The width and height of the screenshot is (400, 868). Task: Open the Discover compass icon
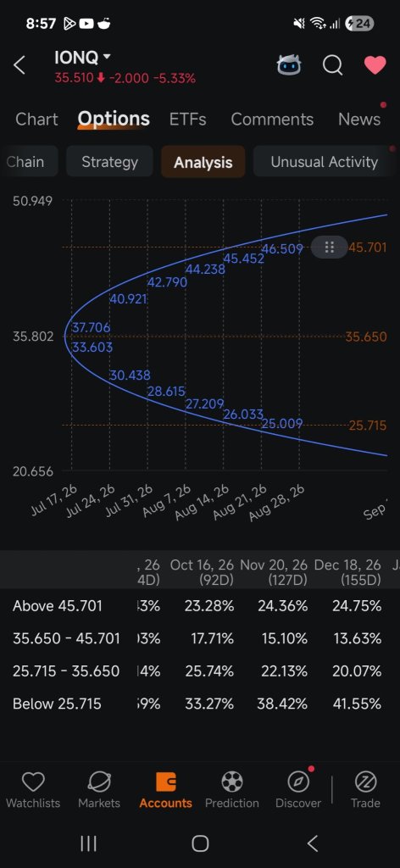pyautogui.click(x=299, y=782)
